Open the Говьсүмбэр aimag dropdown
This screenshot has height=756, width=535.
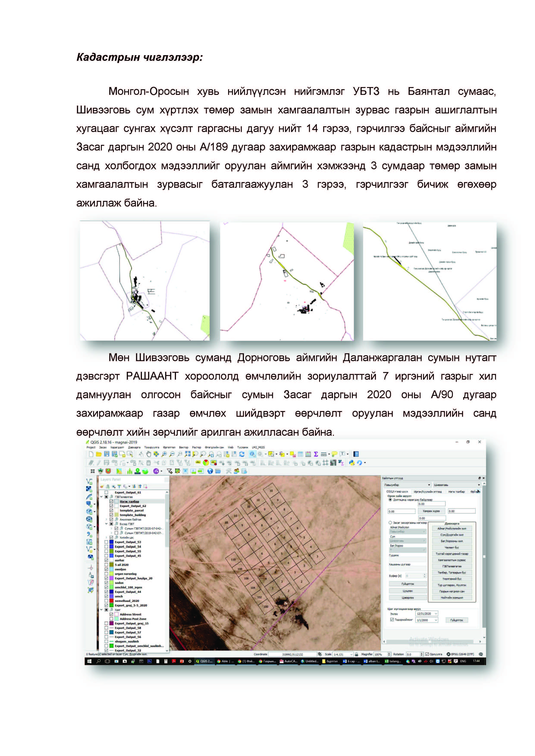point(408,485)
